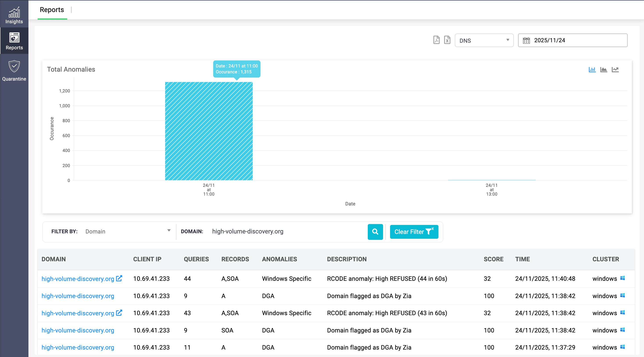Open the date picker calendar icon
Screen dimensions: 644x357
coord(526,40)
